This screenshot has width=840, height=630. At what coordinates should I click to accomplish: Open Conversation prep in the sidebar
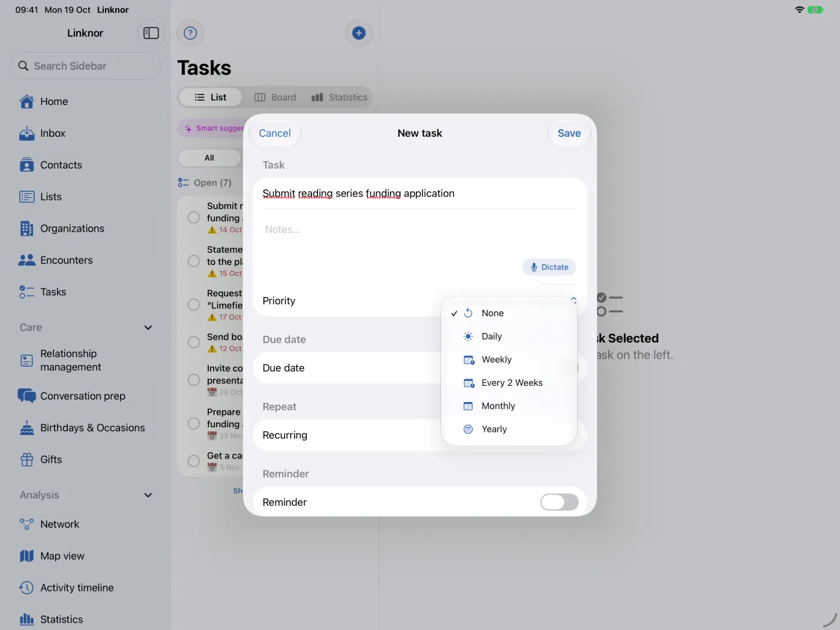85,396
